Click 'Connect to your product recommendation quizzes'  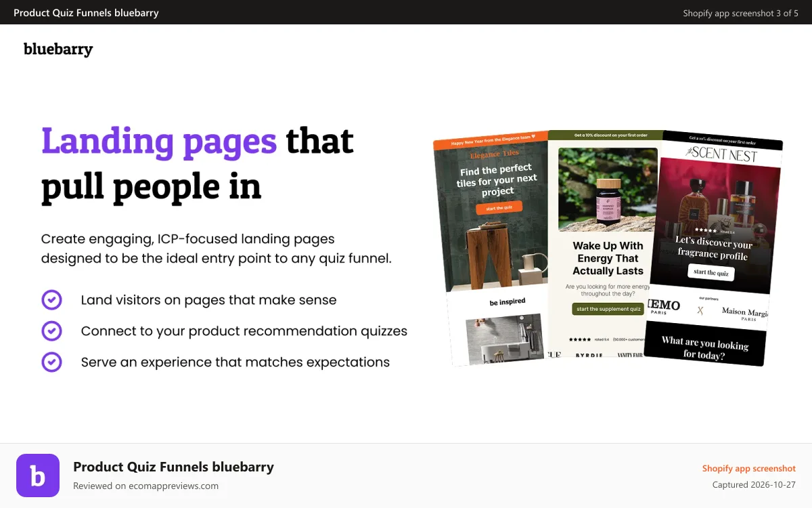[244, 331]
